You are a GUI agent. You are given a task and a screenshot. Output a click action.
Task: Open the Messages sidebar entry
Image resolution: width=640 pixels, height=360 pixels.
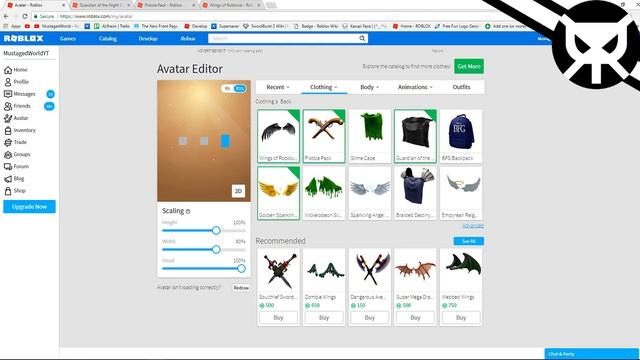coord(20,94)
